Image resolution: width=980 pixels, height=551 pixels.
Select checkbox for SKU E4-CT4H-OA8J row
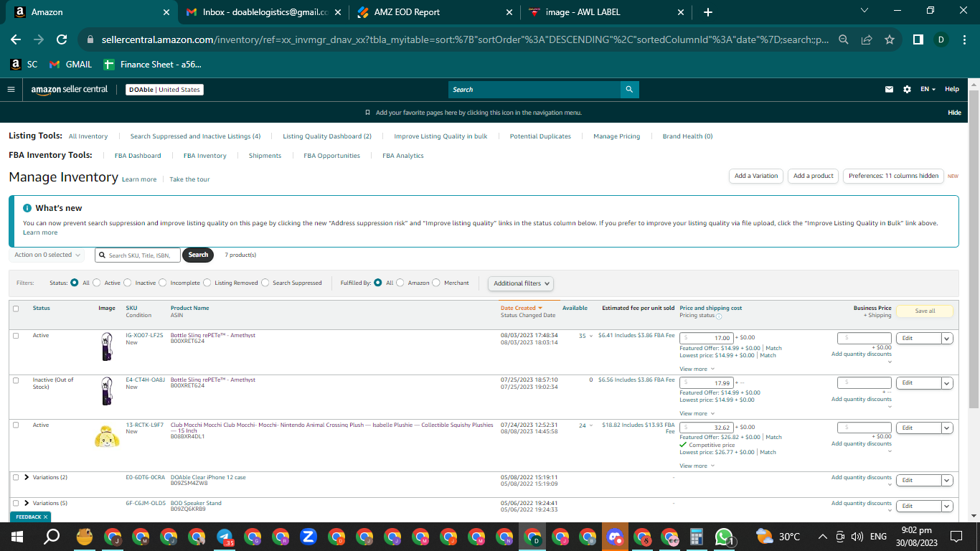[x=16, y=380]
